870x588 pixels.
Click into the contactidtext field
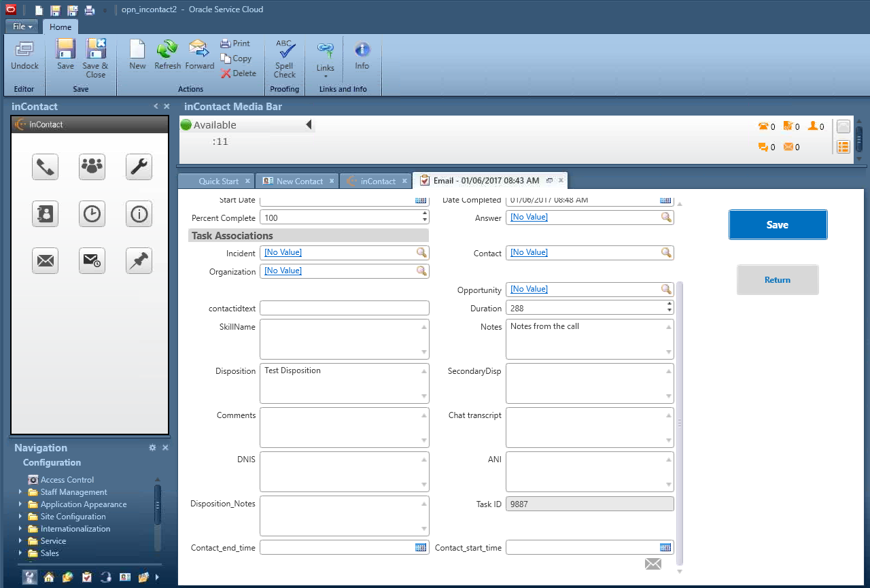pyautogui.click(x=345, y=309)
